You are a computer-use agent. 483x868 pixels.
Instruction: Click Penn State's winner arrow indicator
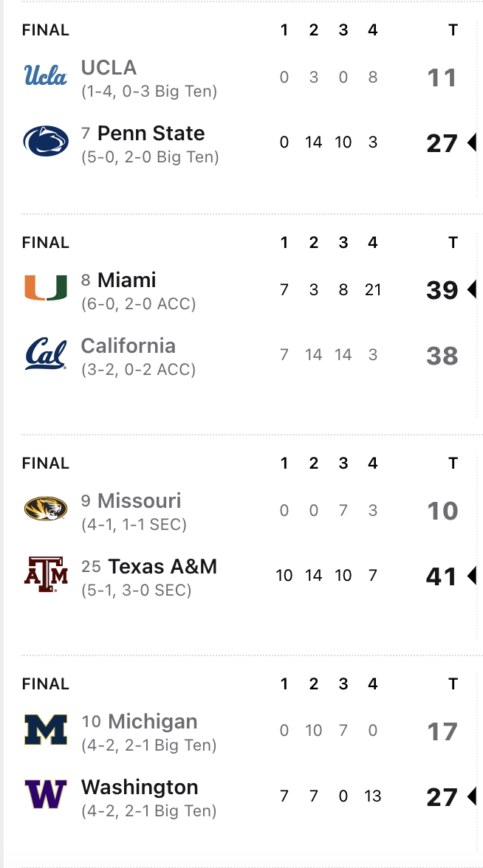point(472,143)
